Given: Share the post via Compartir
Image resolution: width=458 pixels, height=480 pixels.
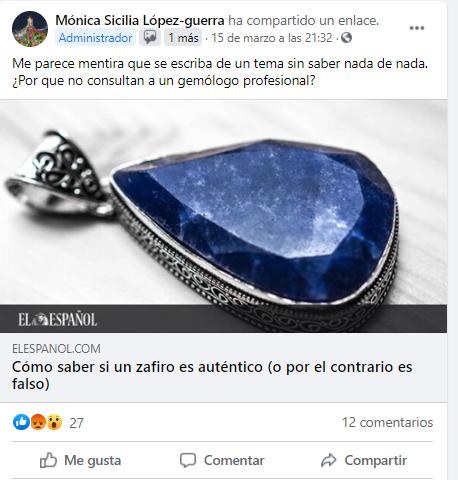Looking at the screenshot, I should pos(364,460).
